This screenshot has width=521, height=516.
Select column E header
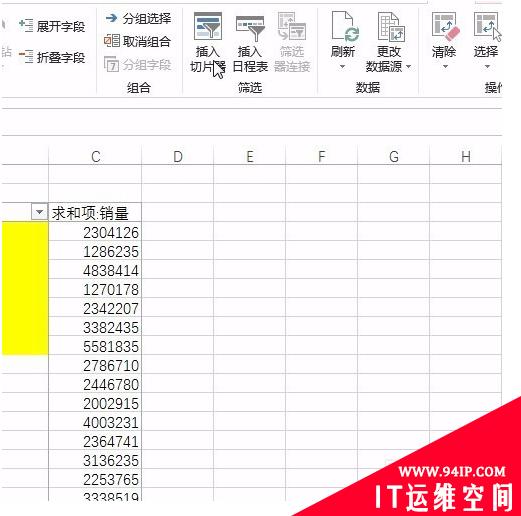(250, 156)
